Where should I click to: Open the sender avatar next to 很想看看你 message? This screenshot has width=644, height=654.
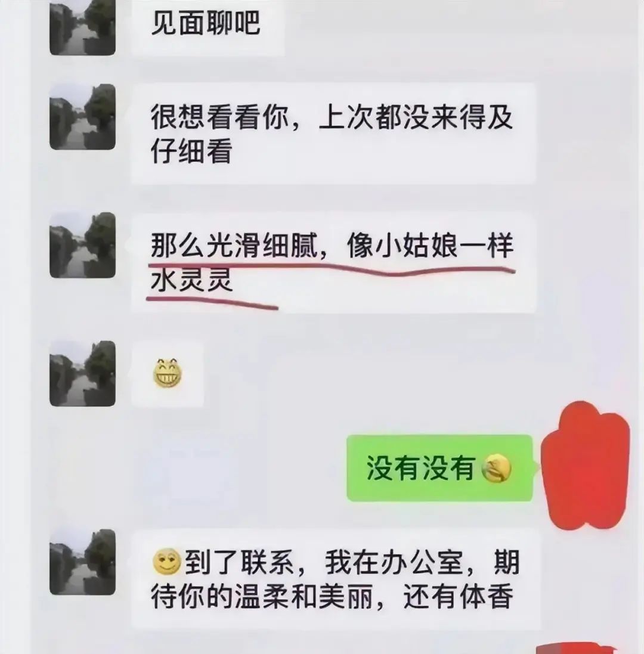click(82, 117)
